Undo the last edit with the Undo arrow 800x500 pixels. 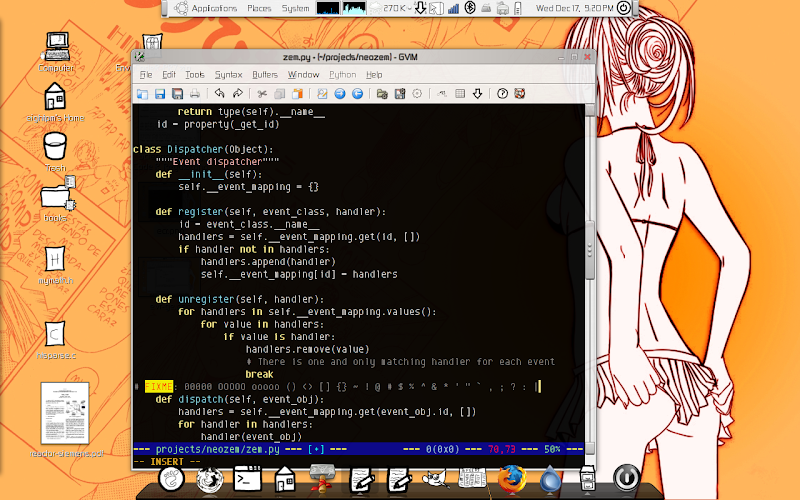pyautogui.click(x=219, y=93)
